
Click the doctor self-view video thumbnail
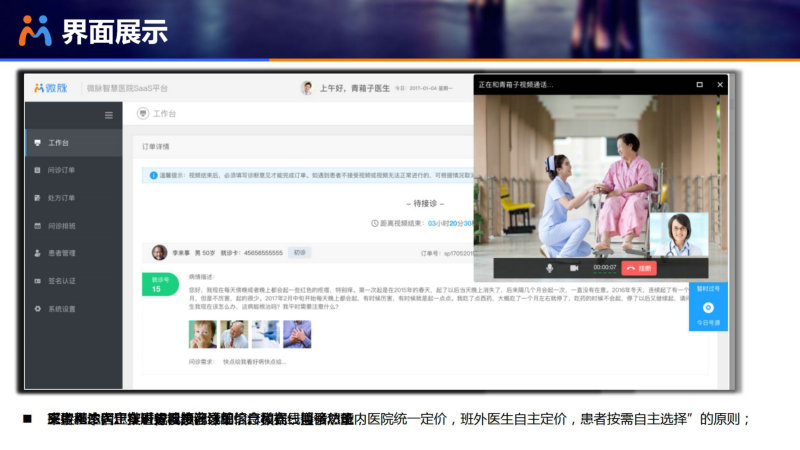(679, 235)
